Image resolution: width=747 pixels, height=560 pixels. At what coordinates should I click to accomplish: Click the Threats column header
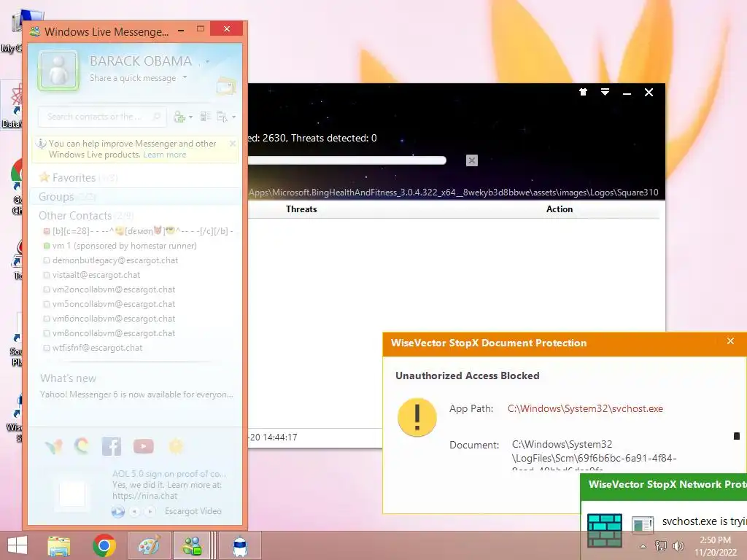[x=301, y=209]
